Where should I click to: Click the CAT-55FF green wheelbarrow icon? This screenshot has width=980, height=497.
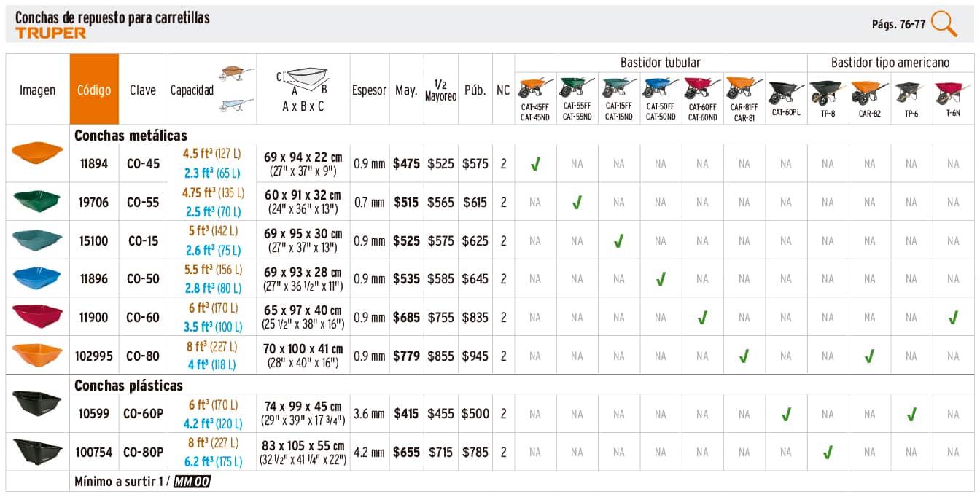pyautogui.click(x=577, y=89)
